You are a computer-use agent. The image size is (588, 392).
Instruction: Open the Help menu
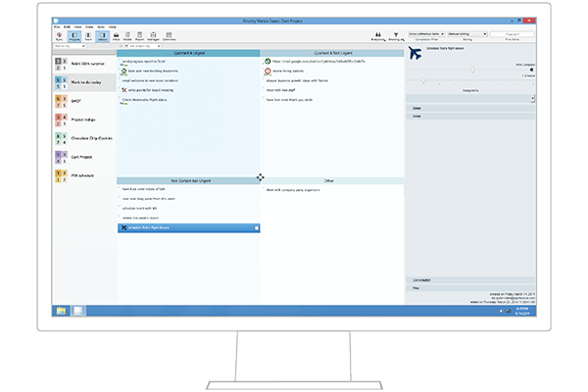coord(113,27)
